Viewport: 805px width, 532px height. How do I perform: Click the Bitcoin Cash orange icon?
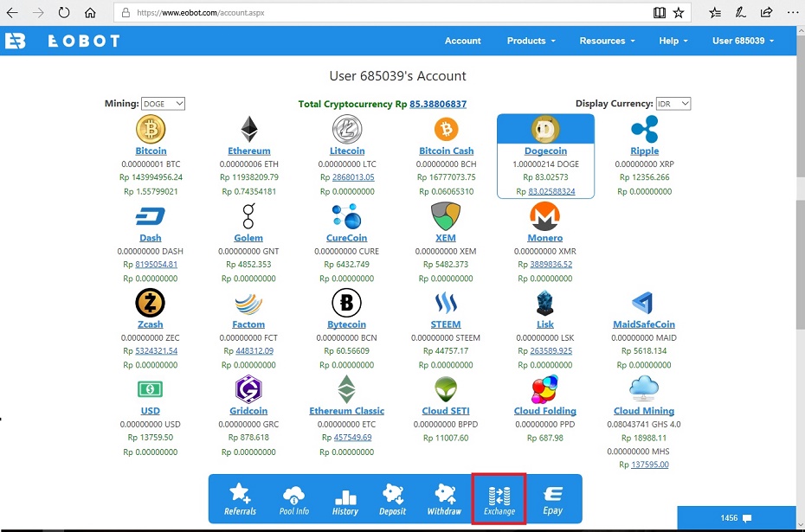click(446, 129)
